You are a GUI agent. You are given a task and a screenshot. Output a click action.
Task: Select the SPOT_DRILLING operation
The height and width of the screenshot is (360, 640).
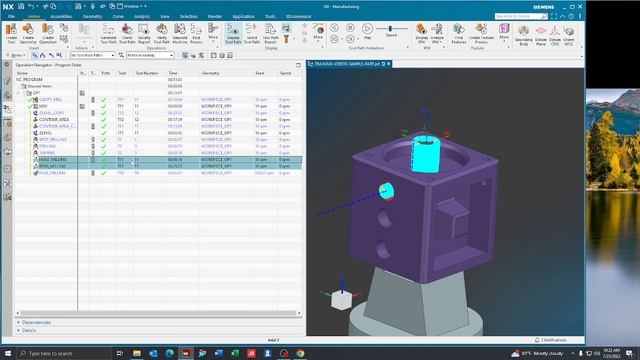tap(53, 140)
